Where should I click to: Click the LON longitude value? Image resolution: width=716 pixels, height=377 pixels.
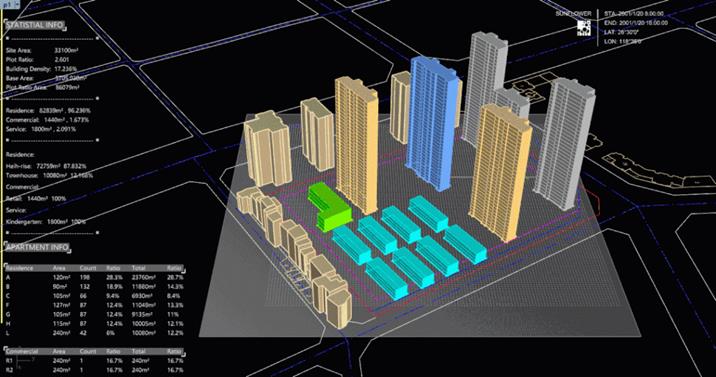pyautogui.click(x=630, y=42)
